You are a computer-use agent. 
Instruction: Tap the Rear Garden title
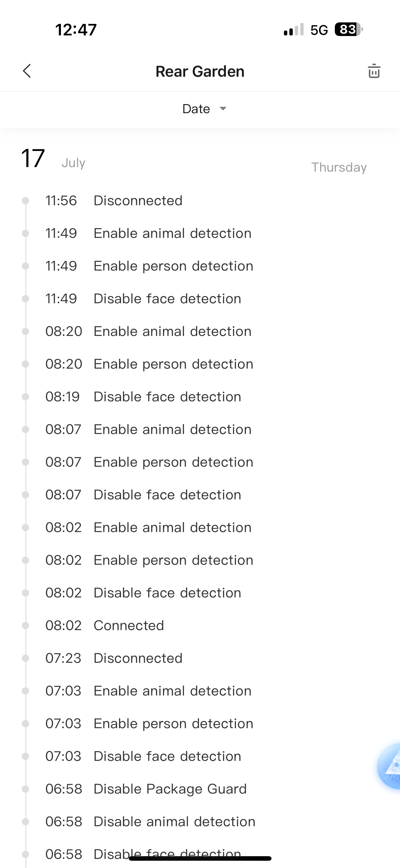200,71
